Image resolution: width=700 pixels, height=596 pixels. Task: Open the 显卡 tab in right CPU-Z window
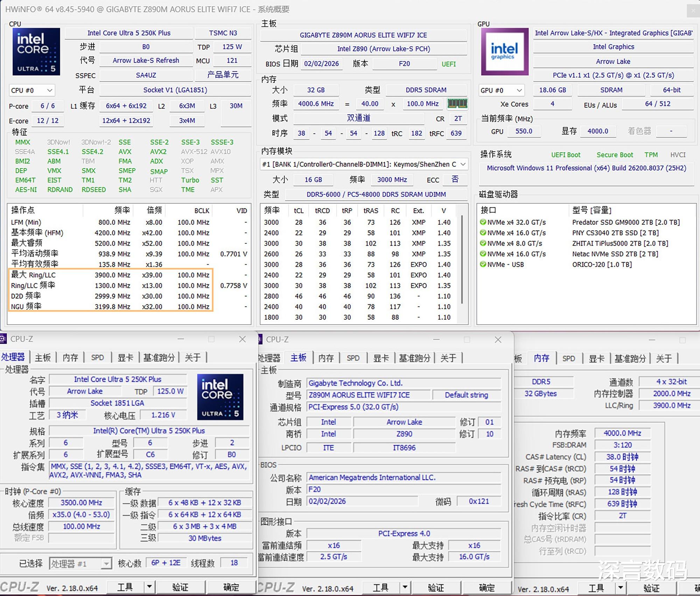(x=596, y=359)
